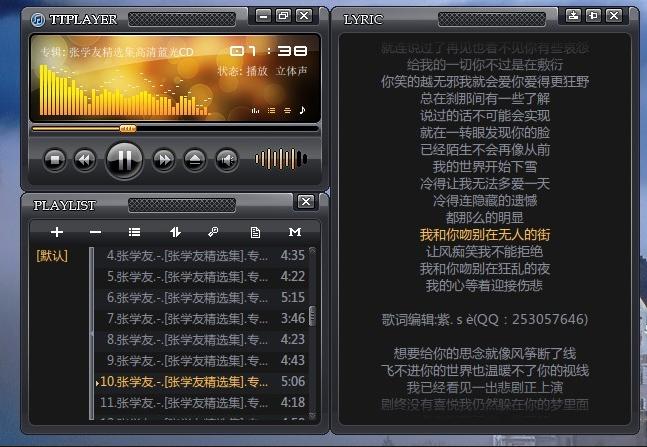Select track 7 with duration 3:46
Screen dimensions: 647x447
tap(202, 318)
